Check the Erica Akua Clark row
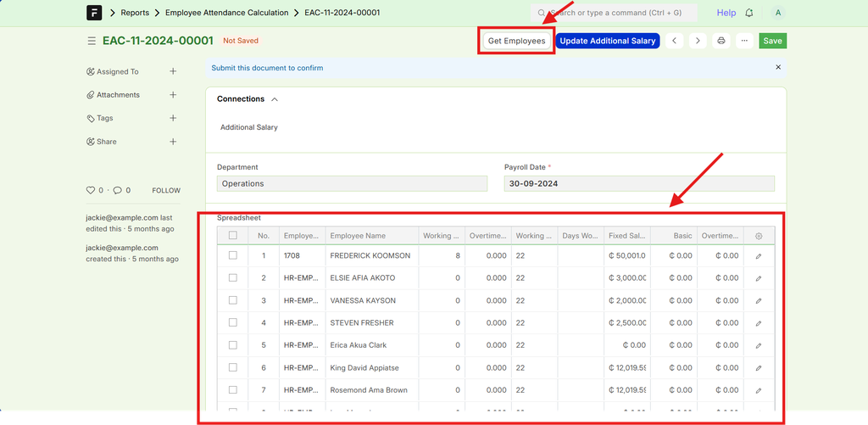The height and width of the screenshot is (425, 868). (233, 344)
